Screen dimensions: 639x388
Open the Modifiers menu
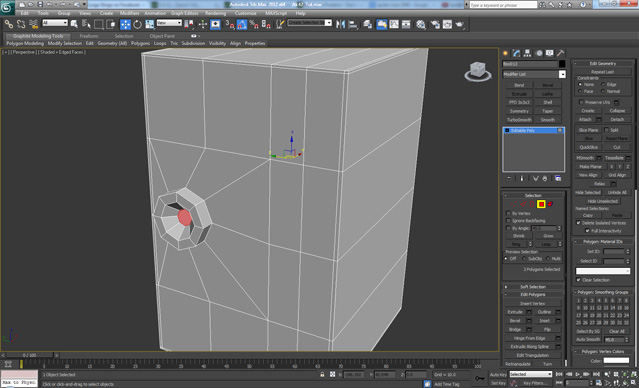[x=130, y=13]
